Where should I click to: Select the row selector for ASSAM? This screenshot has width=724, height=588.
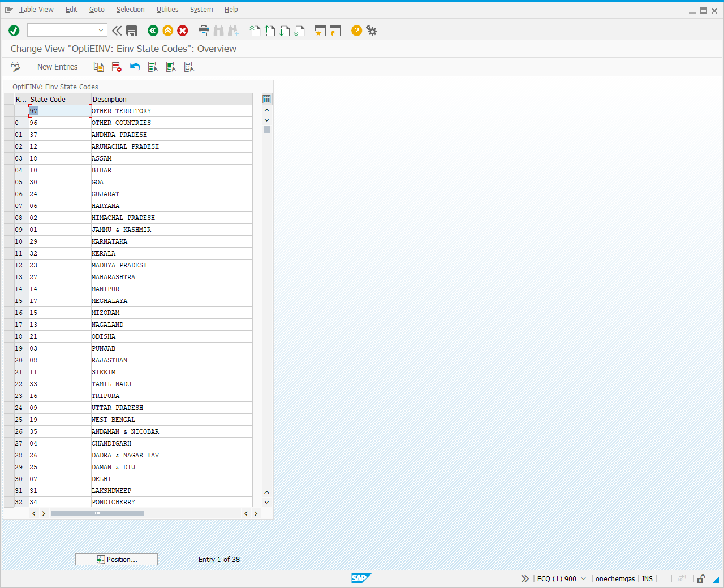9,158
